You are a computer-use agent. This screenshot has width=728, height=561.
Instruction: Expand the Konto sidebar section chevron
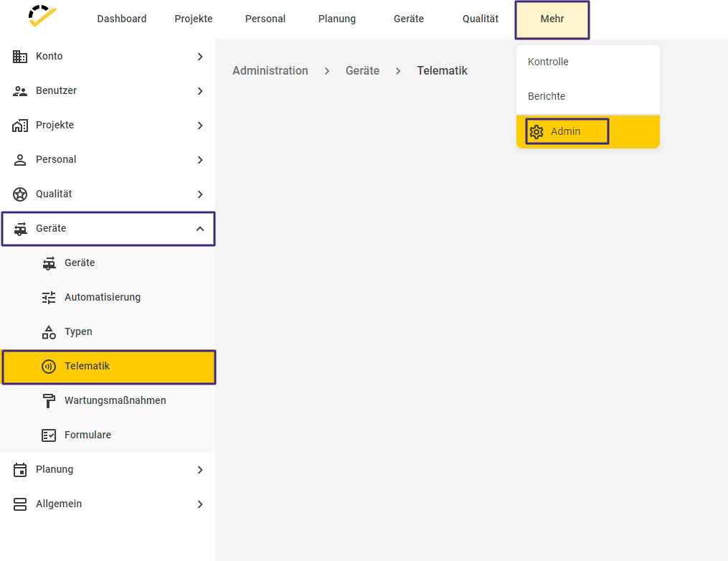point(200,57)
